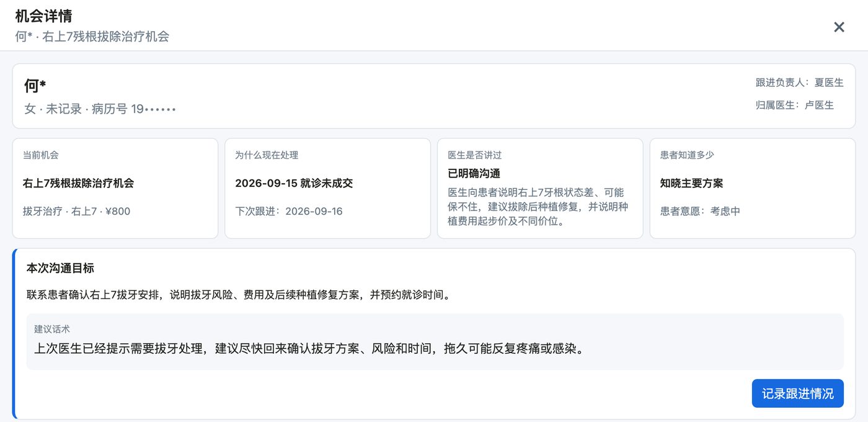868x422 pixels.
Task: Click subtitle 何* · 右上7残根拔除治疗机会
Action: pos(92,37)
